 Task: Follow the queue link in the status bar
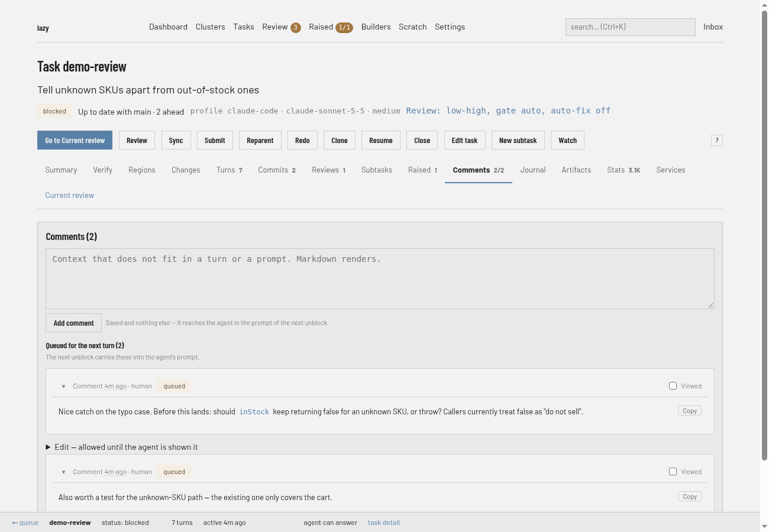[25, 523]
